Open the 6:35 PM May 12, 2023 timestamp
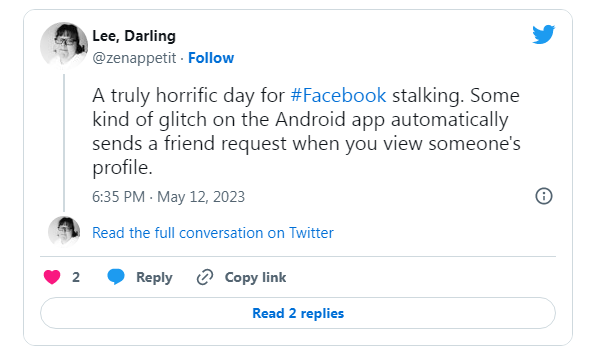This screenshot has width=614, height=363. pos(168,197)
